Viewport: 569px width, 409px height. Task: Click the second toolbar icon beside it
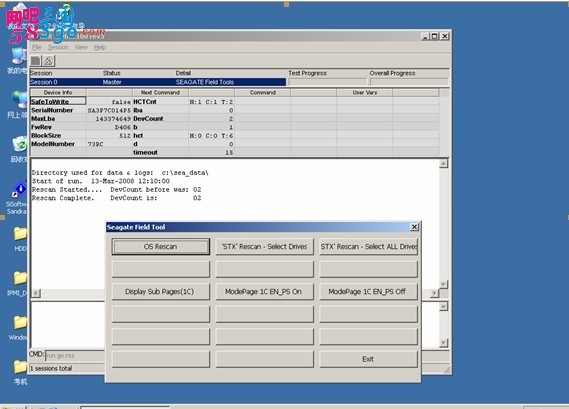[x=49, y=61]
